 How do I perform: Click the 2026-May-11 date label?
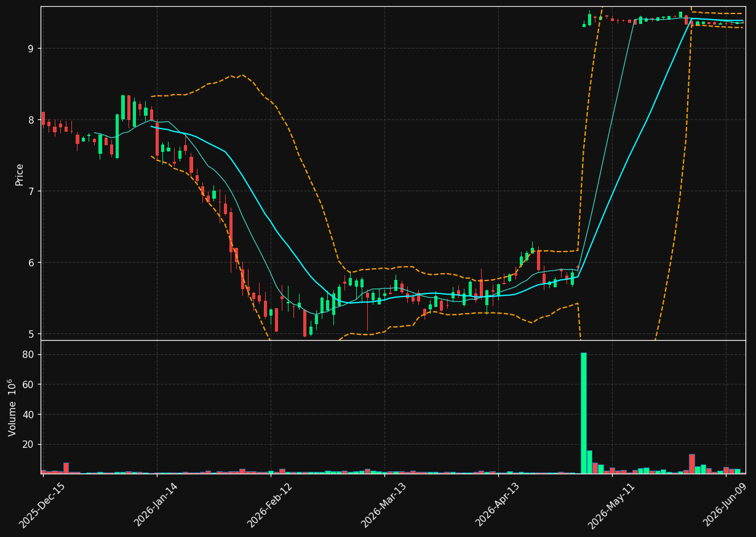pos(611,505)
